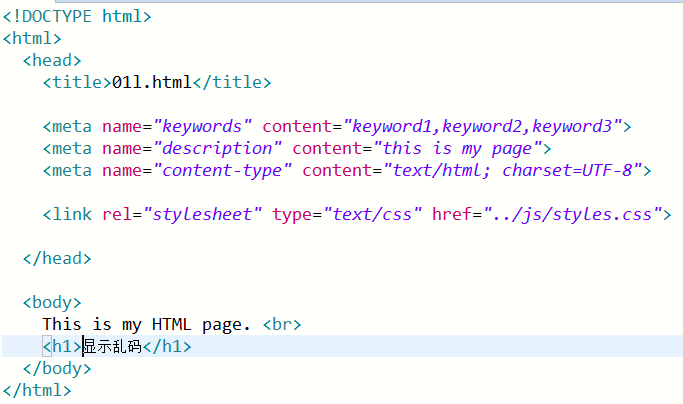Click the closing '</h1>' tag
Viewport: 683px width, 404px height.
point(167,347)
